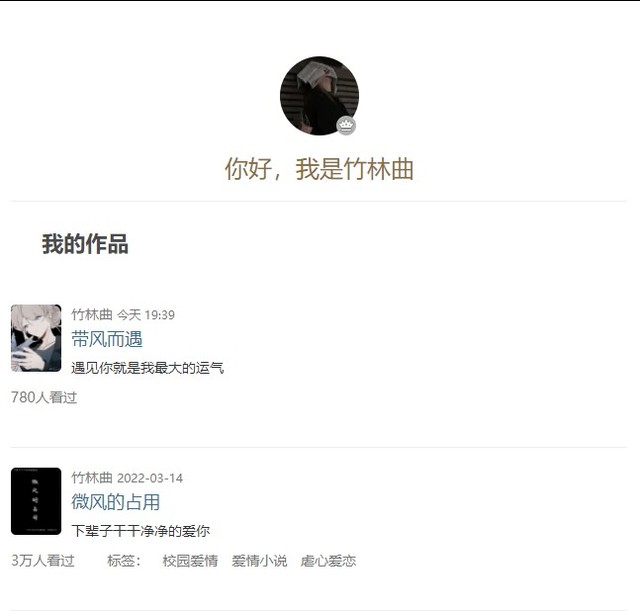Click the circular profile avatar photo

319,96
